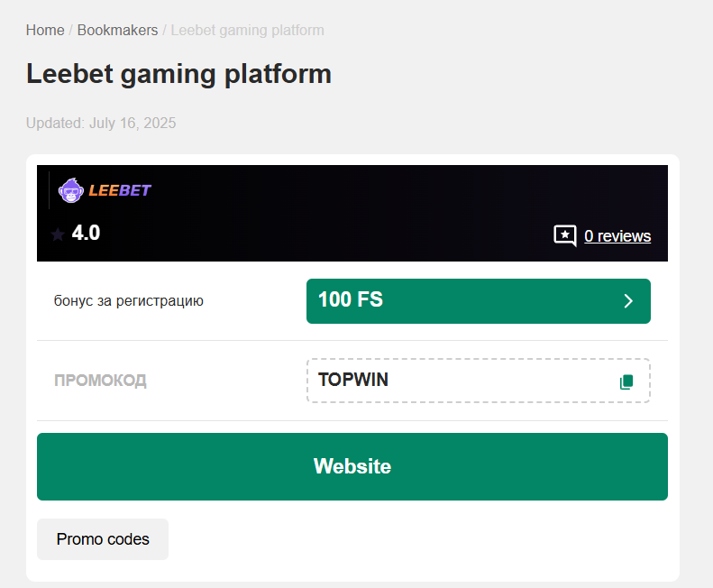Click the Updated July 16, 2025 text
The height and width of the screenshot is (588, 713).
click(101, 123)
